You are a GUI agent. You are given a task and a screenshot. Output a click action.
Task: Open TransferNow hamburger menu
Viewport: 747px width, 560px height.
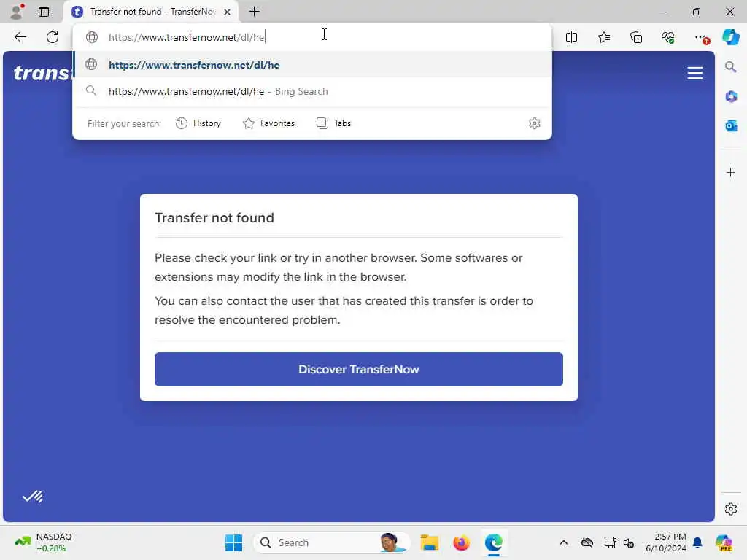(x=695, y=73)
